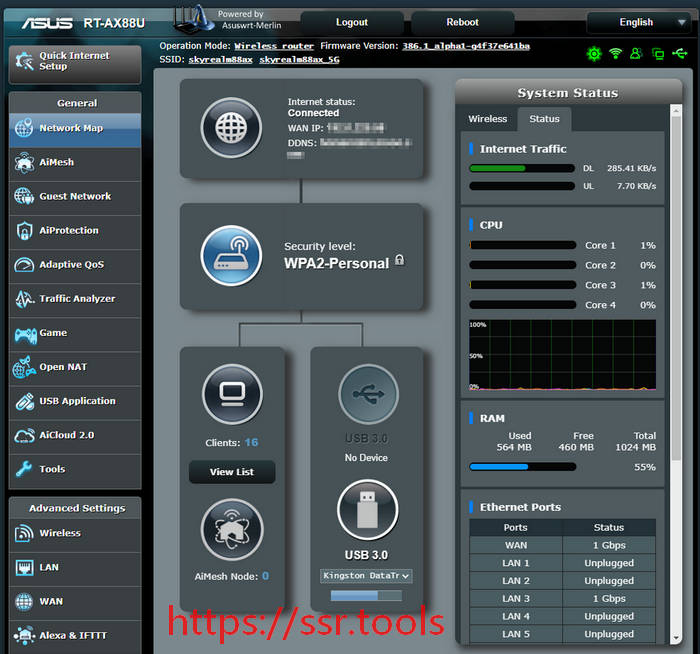700x654 pixels.
Task: Click the USB flash drive icon
Action: 367,510
